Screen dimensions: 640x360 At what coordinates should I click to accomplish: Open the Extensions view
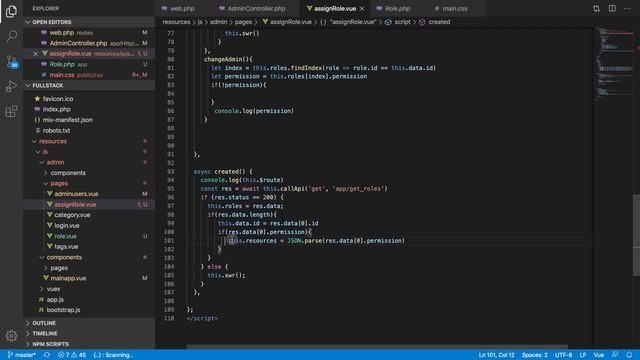(x=11, y=111)
